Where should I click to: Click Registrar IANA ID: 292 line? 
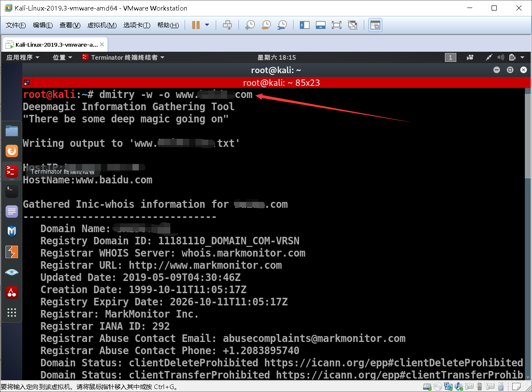(105, 326)
